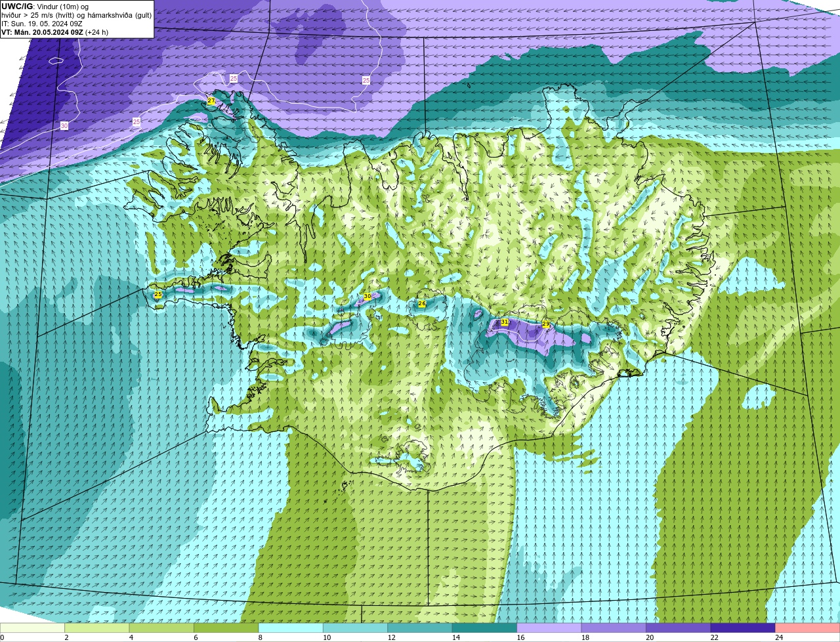Click the 2–4 m/s pale green legend swatch
The width and height of the screenshot is (840, 642).
[97, 628]
